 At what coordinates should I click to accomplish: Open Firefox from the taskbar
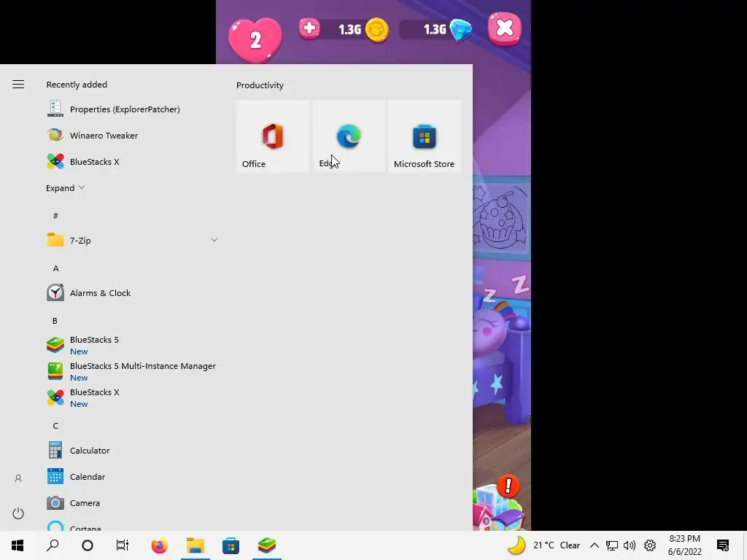click(x=160, y=545)
